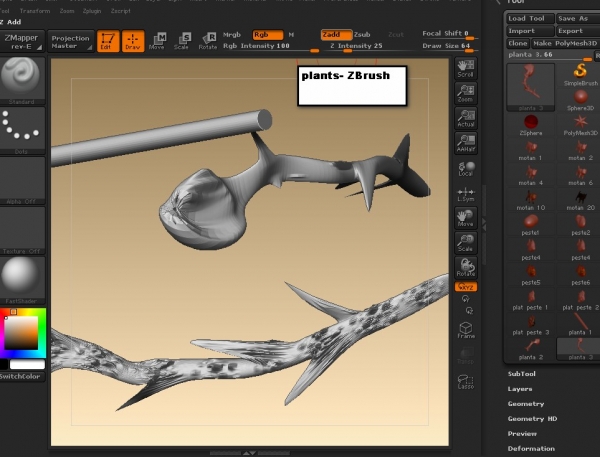
Task: Open the Alpha Off selector
Action: point(22,180)
